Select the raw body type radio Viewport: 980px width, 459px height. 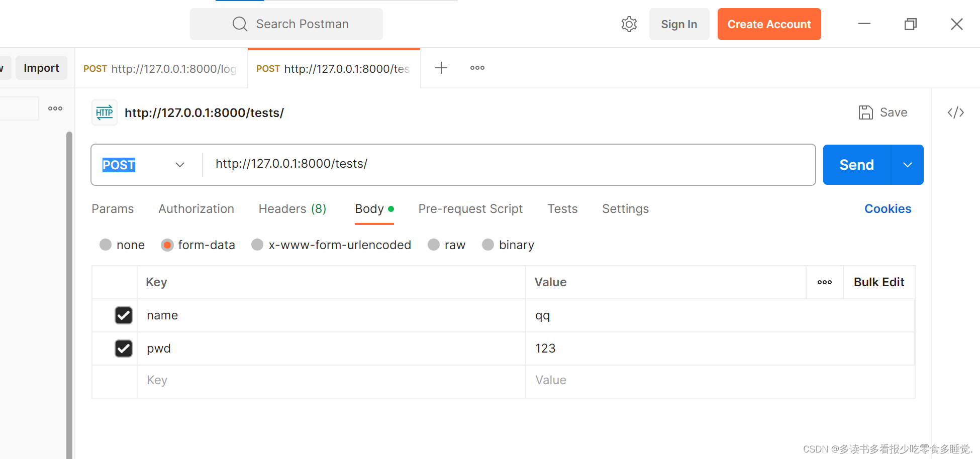[434, 245]
